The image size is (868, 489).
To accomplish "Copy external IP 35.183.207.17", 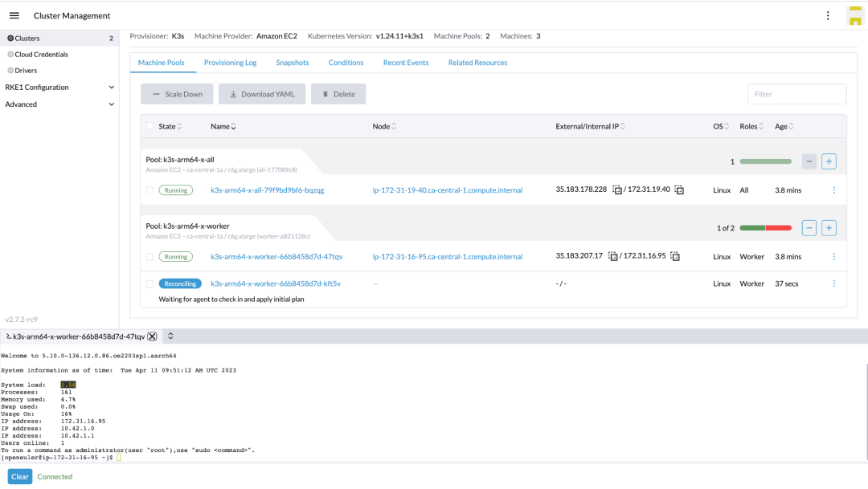I will click(613, 257).
